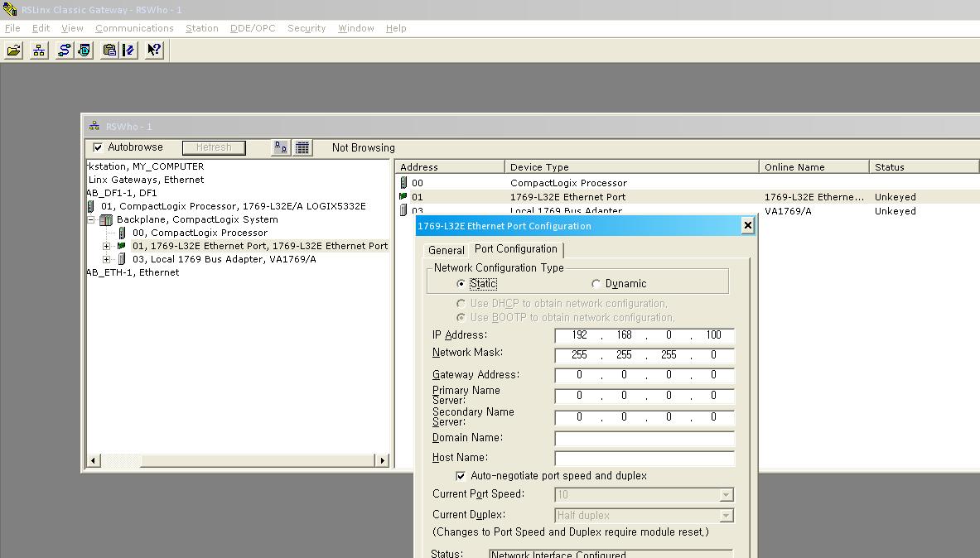This screenshot has height=558, width=980.
Task: Open the View menu
Action: (x=73, y=28)
